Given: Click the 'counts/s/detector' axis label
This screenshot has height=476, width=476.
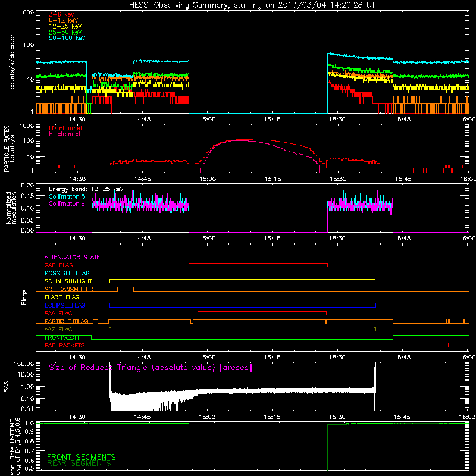Looking at the screenshot, I should pos(12,62).
